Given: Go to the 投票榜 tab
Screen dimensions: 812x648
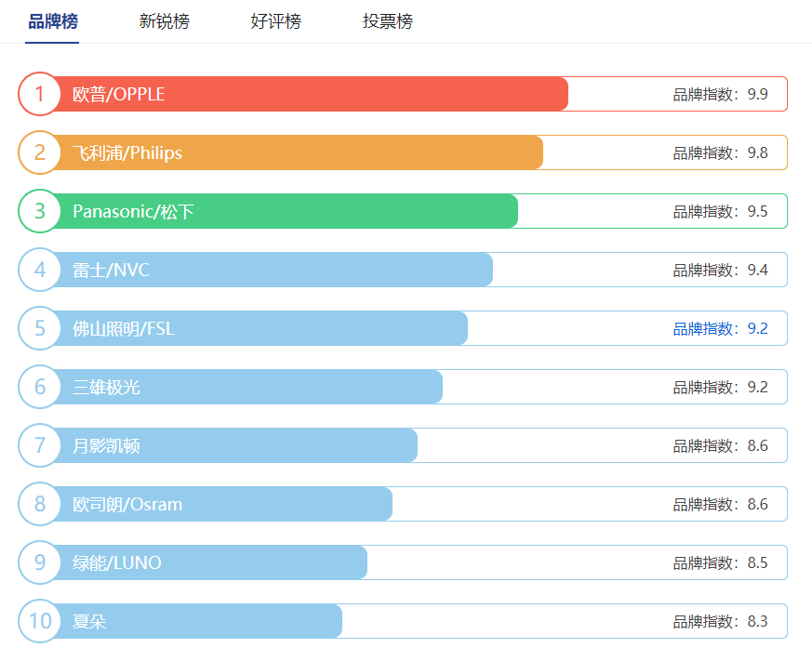Looking at the screenshot, I should 388,21.
